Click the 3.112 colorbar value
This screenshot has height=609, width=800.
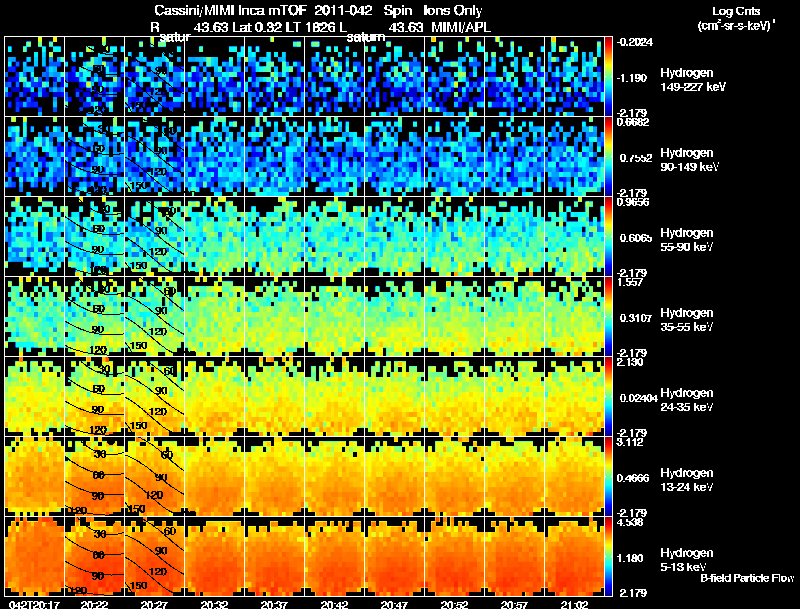[630, 442]
